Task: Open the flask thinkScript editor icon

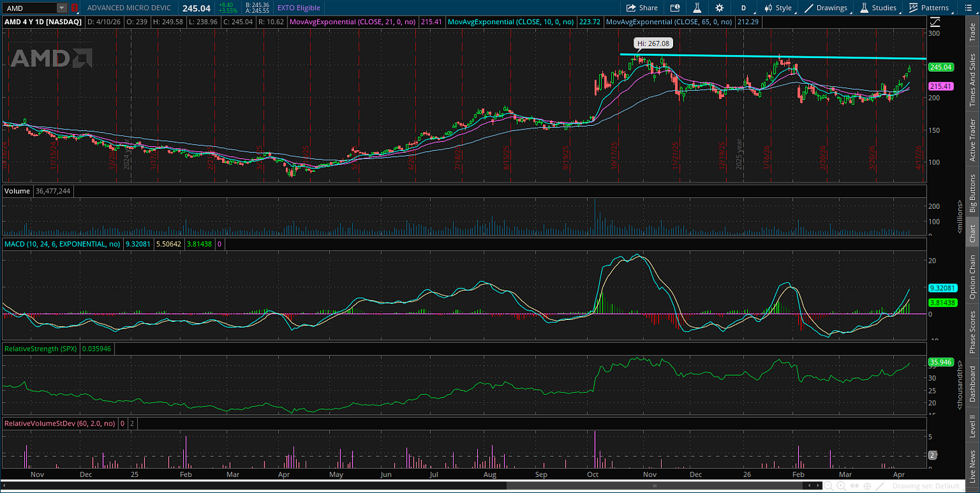Action: click(697, 8)
